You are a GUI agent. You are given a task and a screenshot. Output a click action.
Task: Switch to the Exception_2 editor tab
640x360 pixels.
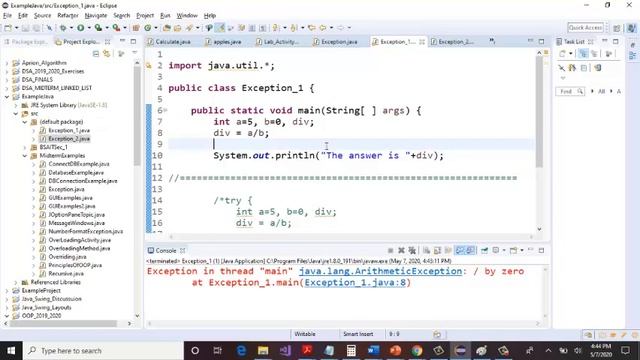(453, 42)
